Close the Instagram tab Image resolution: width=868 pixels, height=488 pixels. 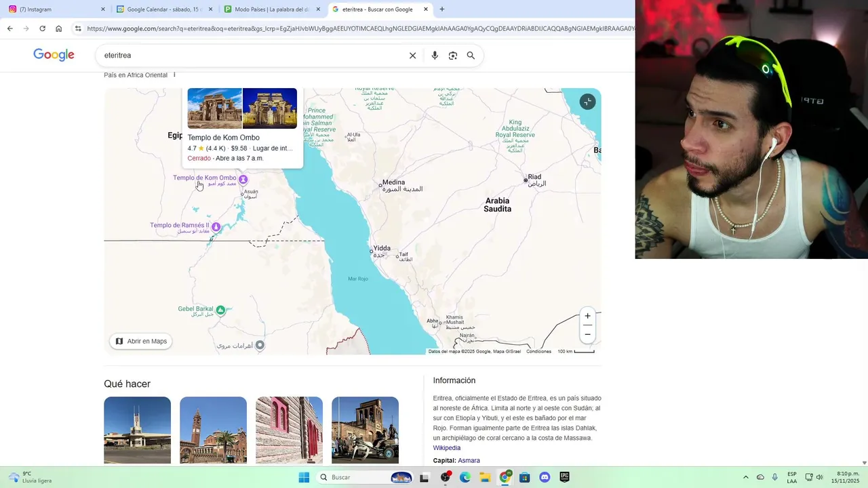[103, 9]
